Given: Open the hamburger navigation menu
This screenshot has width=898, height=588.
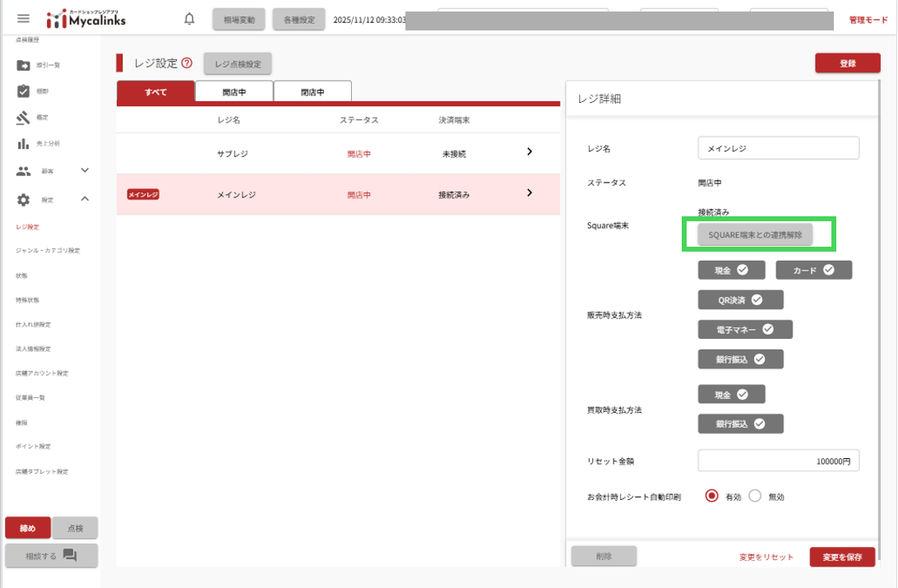Looking at the screenshot, I should (x=23, y=19).
